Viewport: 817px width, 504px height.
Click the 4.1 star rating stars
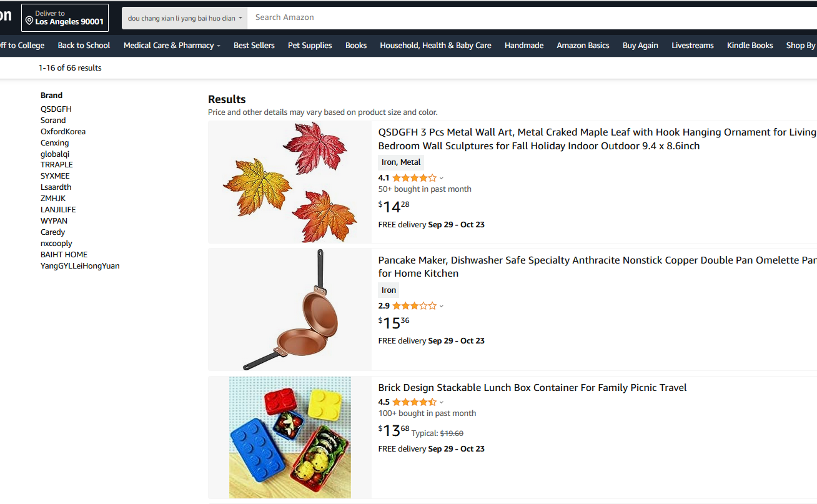pyautogui.click(x=414, y=178)
